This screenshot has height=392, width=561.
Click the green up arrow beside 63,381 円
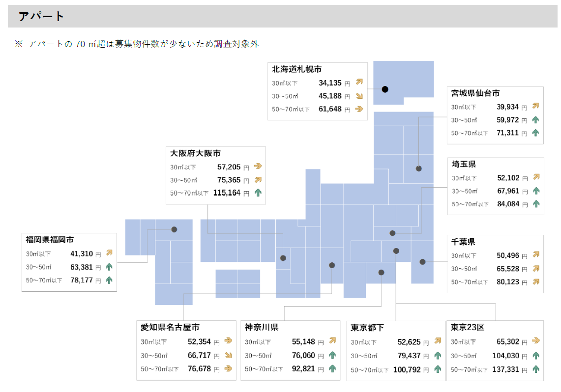pos(109,267)
